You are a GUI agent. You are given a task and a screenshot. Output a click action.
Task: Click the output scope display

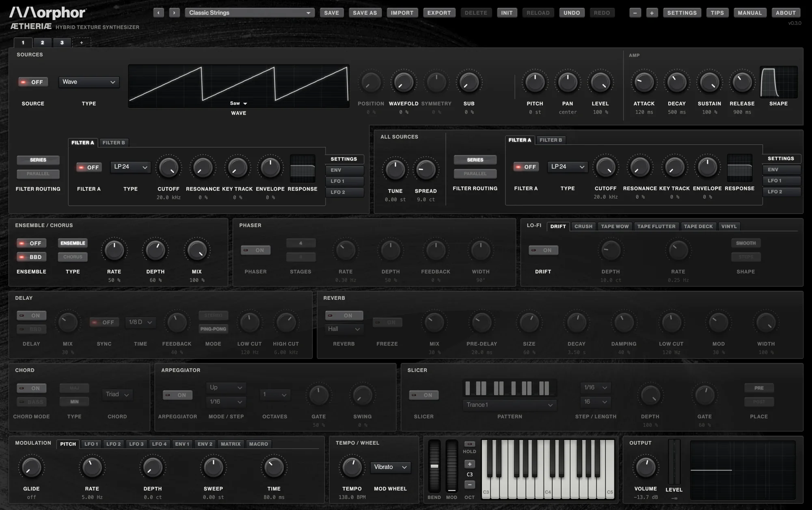click(x=743, y=470)
